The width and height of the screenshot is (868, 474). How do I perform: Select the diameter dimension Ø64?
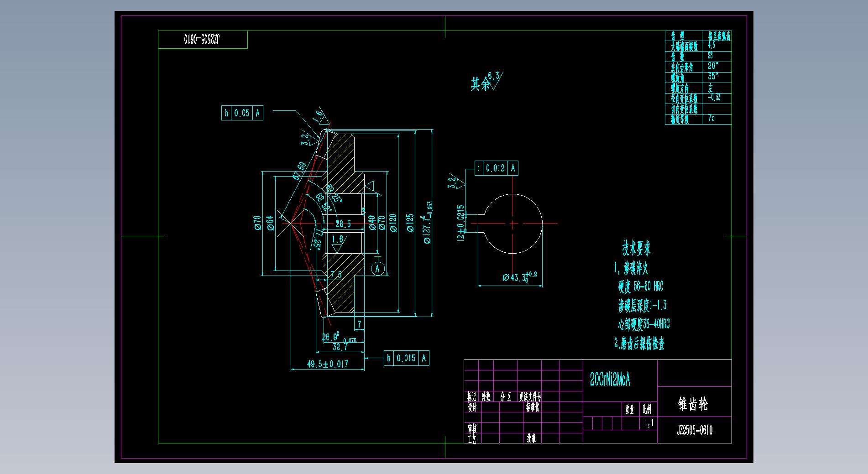tap(270, 223)
